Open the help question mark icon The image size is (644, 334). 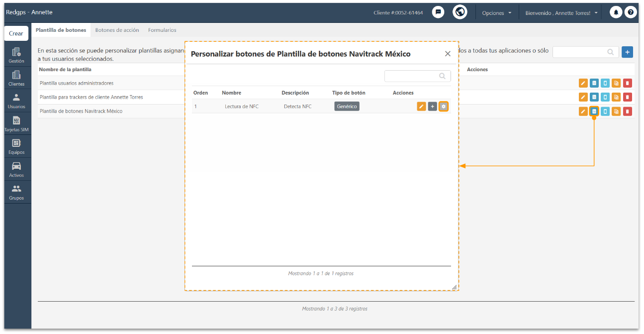click(x=631, y=12)
